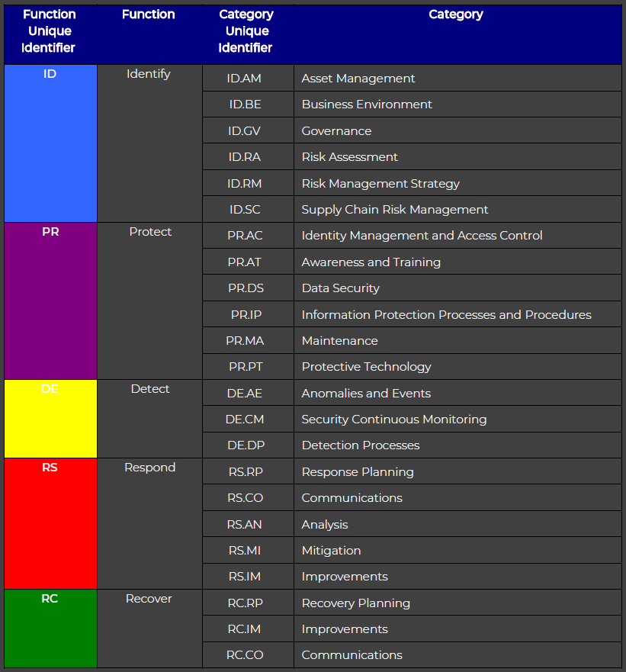Click the 'Respond' function cell
This screenshot has height=672, width=626.
(x=149, y=524)
